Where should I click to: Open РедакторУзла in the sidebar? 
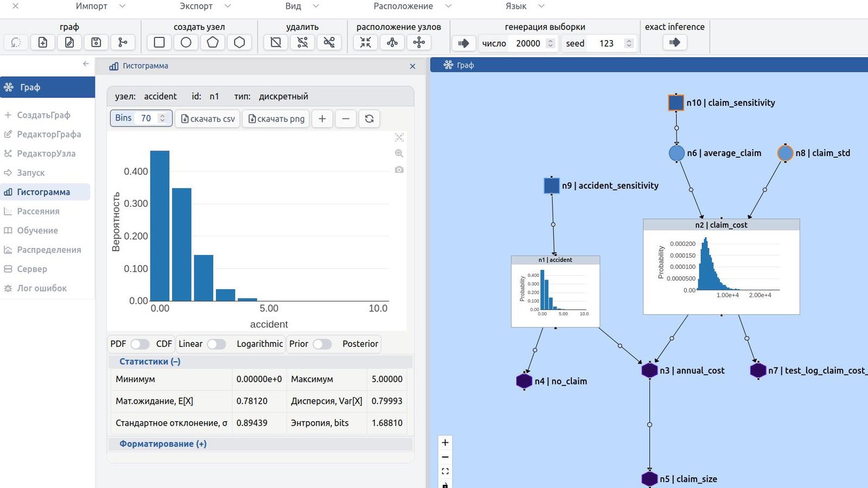coord(46,154)
